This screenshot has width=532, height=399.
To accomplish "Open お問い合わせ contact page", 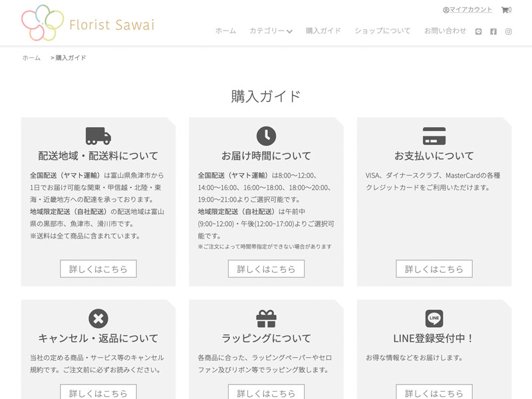I will pos(445,31).
